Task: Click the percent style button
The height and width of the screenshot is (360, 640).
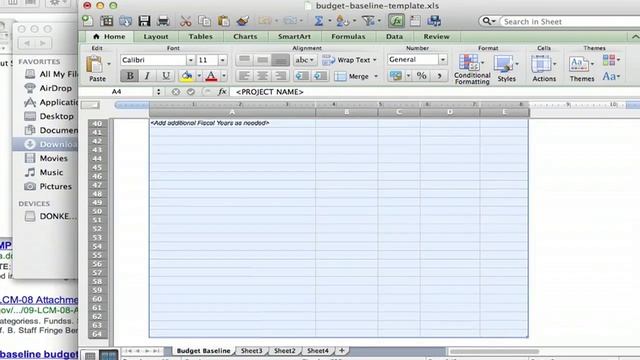Action: (422, 76)
